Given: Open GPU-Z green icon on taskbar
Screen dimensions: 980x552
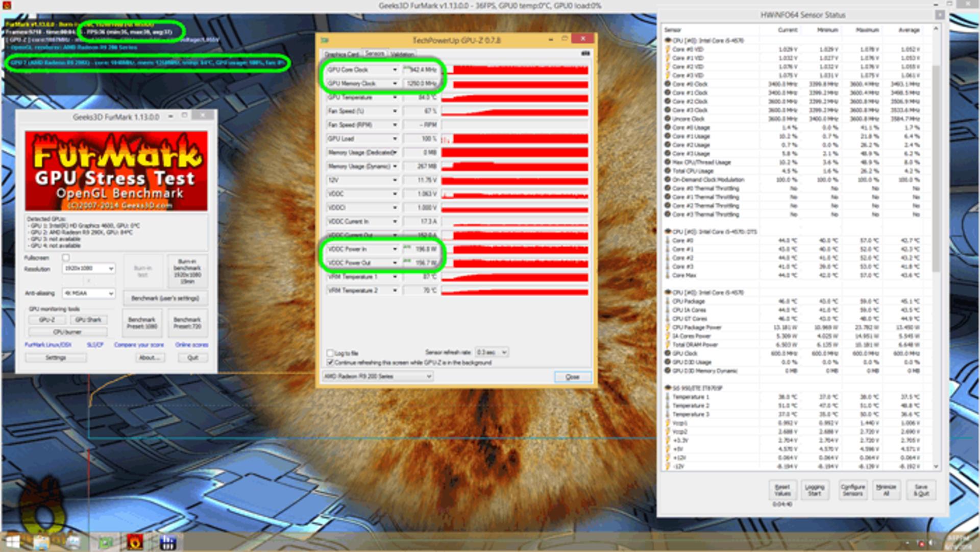Looking at the screenshot, I should pyautogui.click(x=106, y=542).
